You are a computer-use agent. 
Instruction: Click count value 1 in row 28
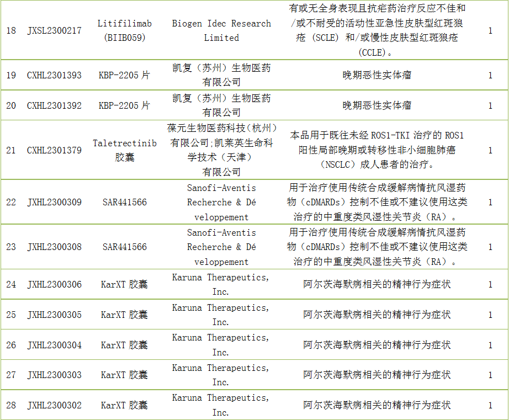pyautogui.click(x=490, y=406)
